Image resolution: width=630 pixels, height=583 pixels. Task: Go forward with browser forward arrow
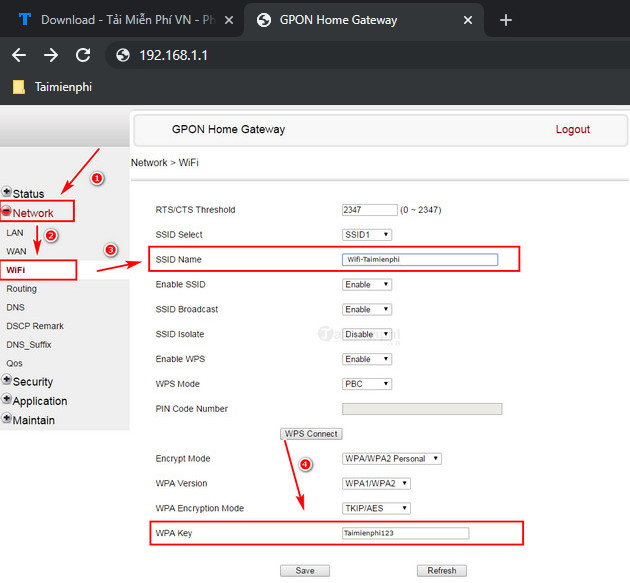click(x=51, y=55)
